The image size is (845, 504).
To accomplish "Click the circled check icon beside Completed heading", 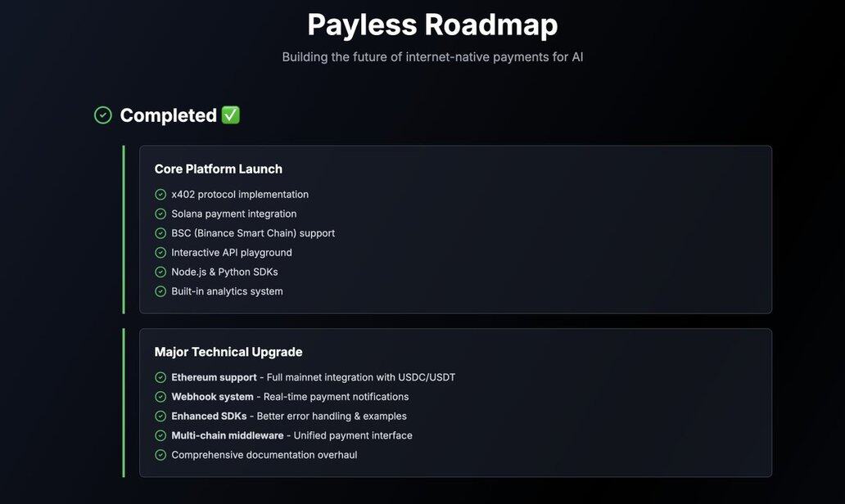I will [x=103, y=115].
